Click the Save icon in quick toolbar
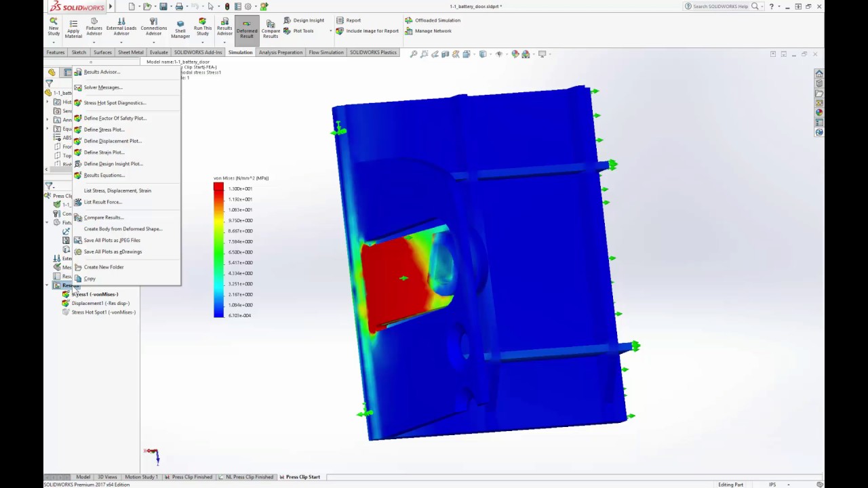 (x=163, y=6)
